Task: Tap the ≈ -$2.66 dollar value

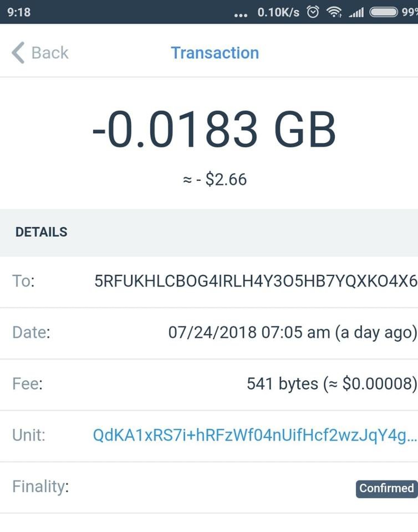Action: (x=215, y=180)
